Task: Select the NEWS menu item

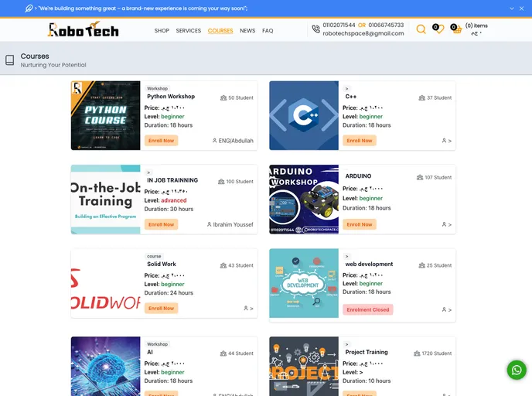Action: point(247,30)
